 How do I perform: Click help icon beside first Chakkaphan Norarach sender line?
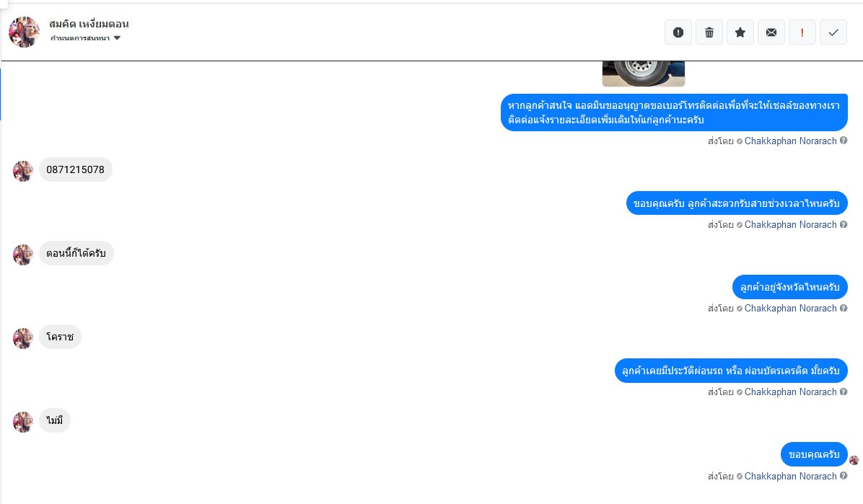point(844,141)
